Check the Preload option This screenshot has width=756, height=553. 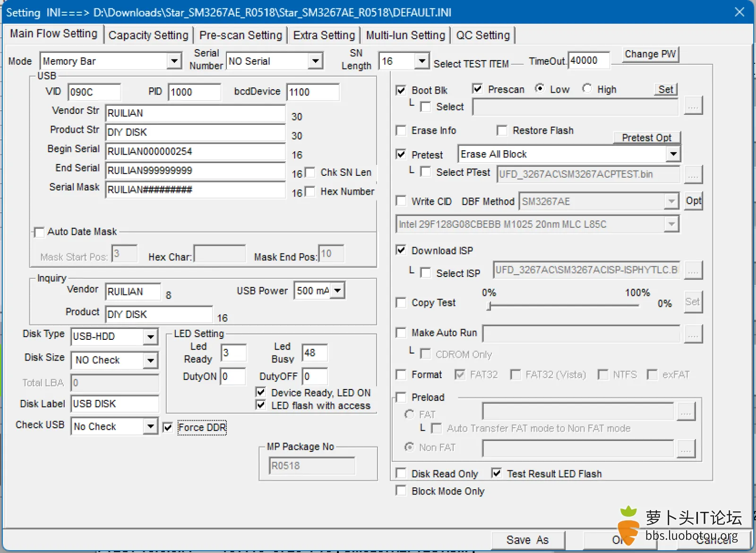coord(401,397)
